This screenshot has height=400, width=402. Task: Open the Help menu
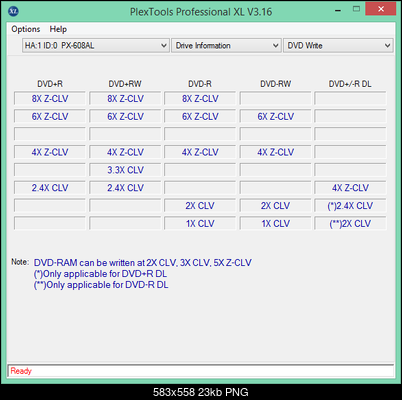(58, 29)
